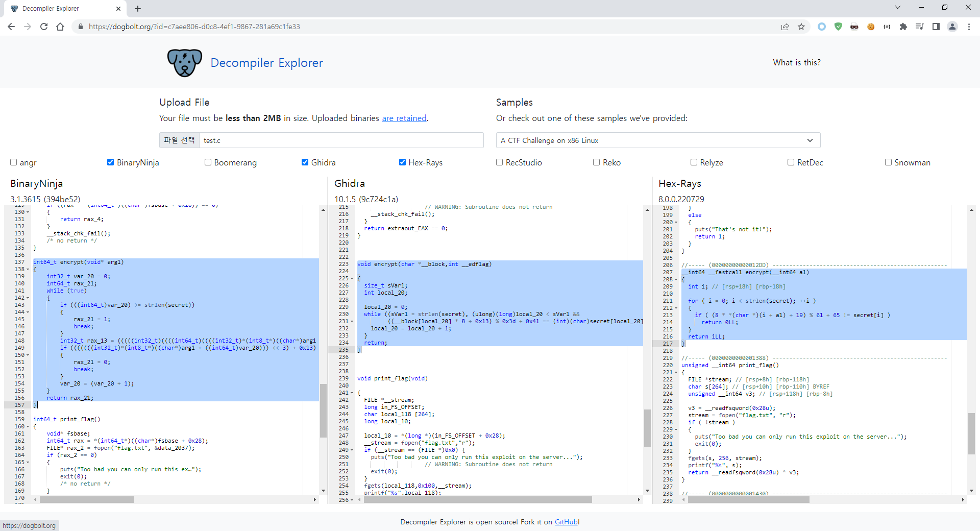The height and width of the screenshot is (531, 980).
Task: Open the cookie extension icon
Action: pos(871,27)
